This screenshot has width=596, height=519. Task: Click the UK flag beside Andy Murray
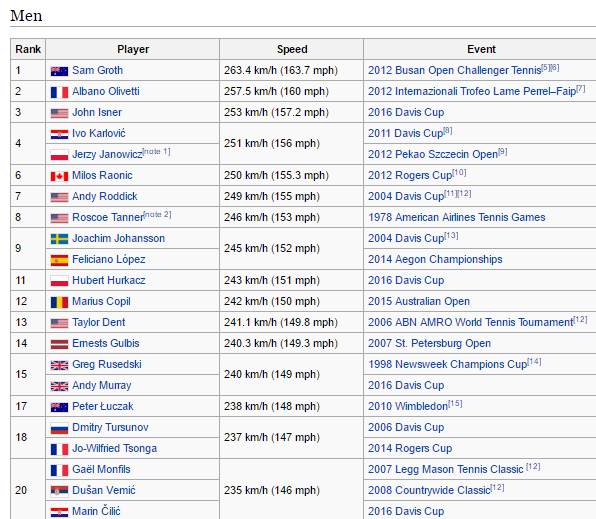tap(59, 386)
